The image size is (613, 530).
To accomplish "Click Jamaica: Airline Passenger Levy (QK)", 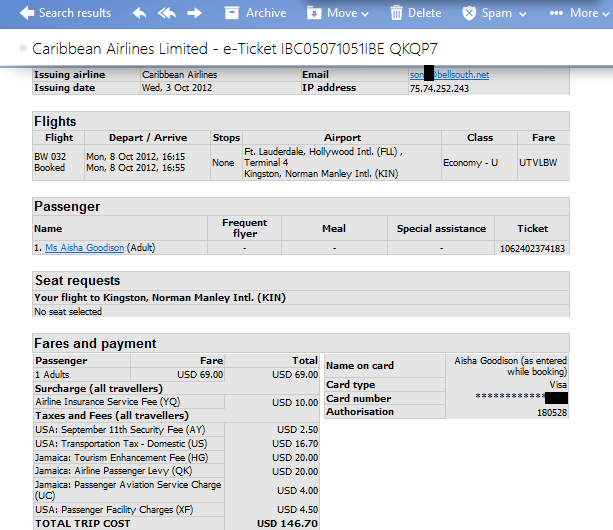I will coord(113,471).
